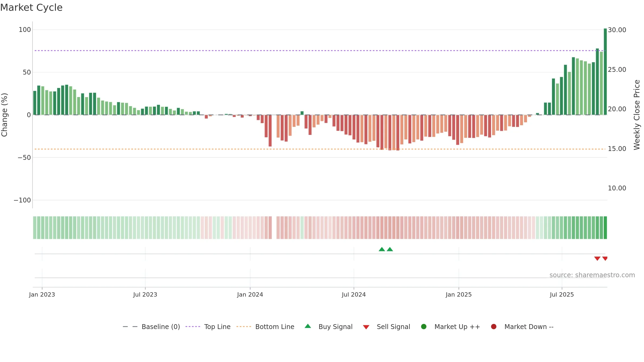This screenshot has height=362, width=644.
Task: Click the orange dotted Bottom Line
Action: click(x=320, y=149)
